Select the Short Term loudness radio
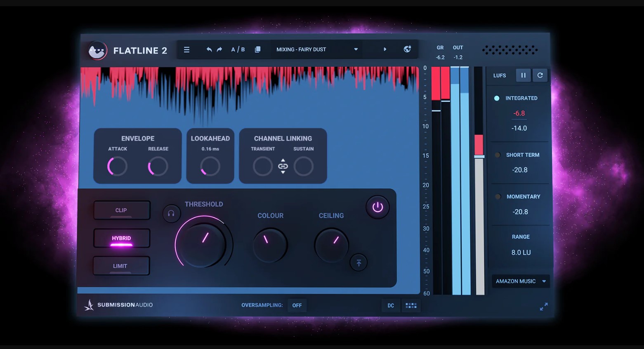This screenshot has height=349, width=644. pos(498,155)
